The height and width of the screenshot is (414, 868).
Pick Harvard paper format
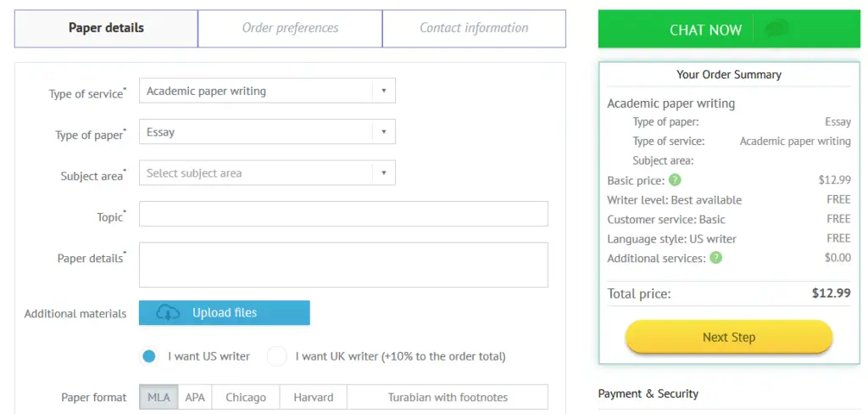(x=314, y=397)
